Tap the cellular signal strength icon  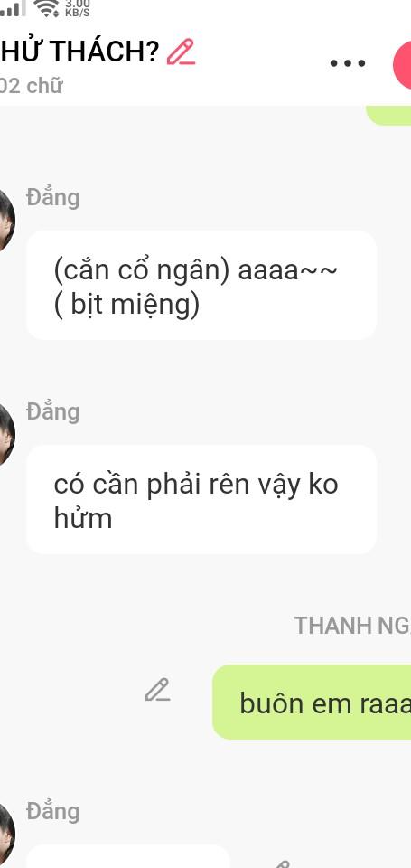click(12, 8)
